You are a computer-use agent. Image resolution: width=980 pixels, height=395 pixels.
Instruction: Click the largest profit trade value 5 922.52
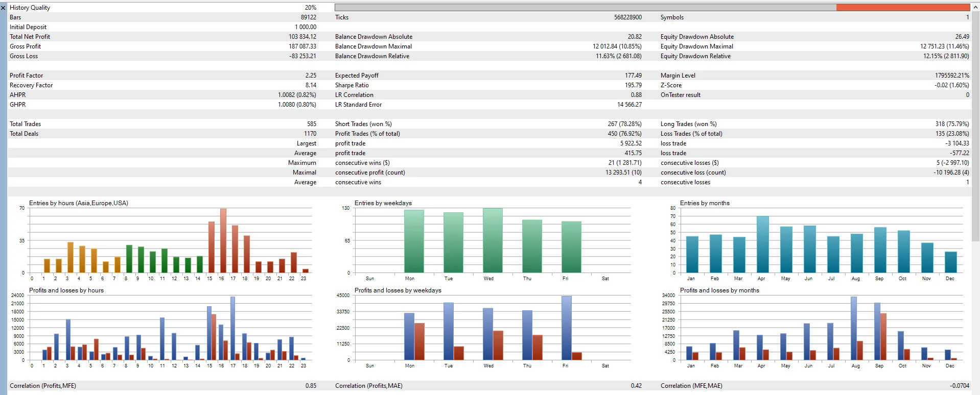pos(631,143)
